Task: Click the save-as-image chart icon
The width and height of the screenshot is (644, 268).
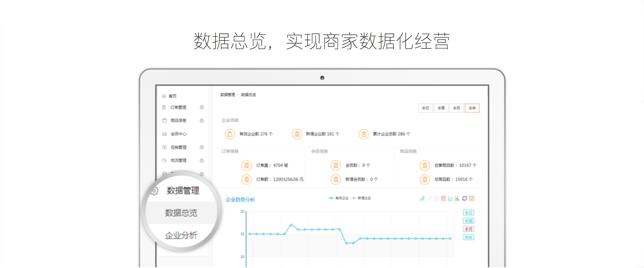Action: coord(472,198)
